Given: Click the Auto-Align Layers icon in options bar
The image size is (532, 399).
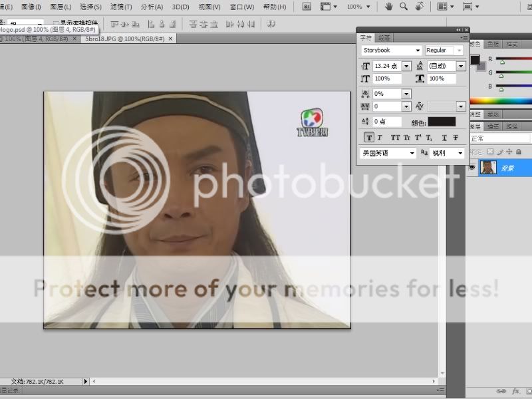Looking at the screenshot, I should tap(271, 24).
